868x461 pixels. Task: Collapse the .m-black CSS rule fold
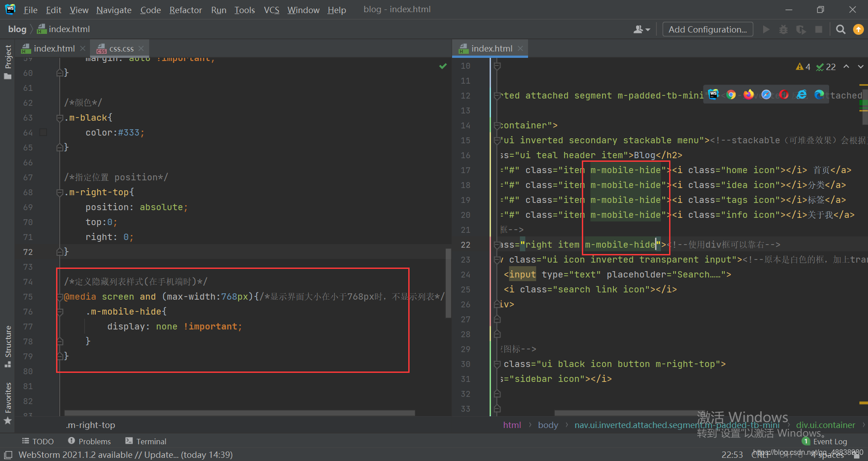[60, 118]
